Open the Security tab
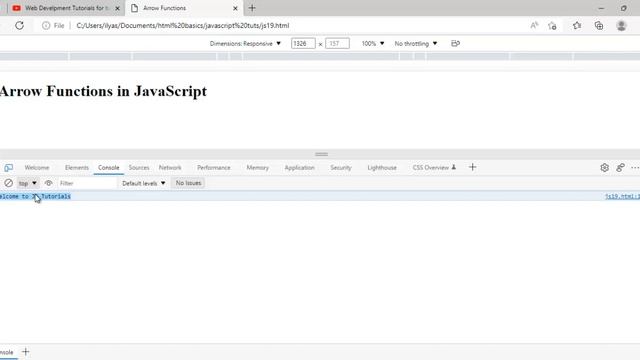Screen dimensions: 640x360 341,168
